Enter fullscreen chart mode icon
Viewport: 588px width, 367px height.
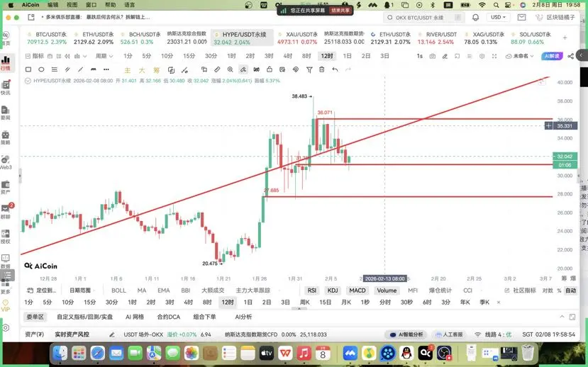tap(494, 56)
